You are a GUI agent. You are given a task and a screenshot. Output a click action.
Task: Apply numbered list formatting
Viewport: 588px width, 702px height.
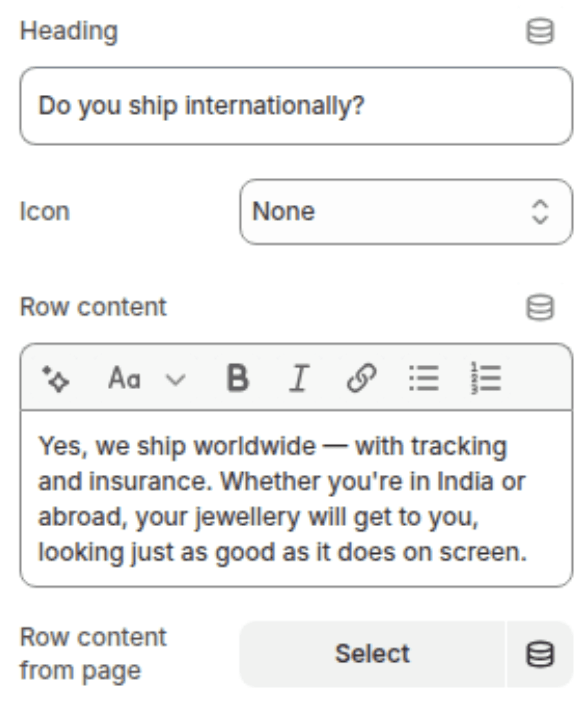485,379
